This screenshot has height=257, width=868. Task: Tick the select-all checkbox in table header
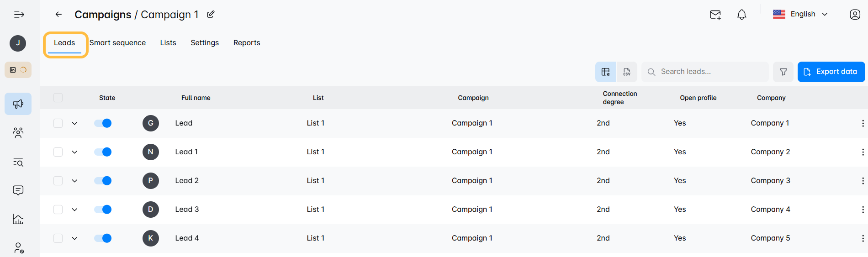pos(58,98)
